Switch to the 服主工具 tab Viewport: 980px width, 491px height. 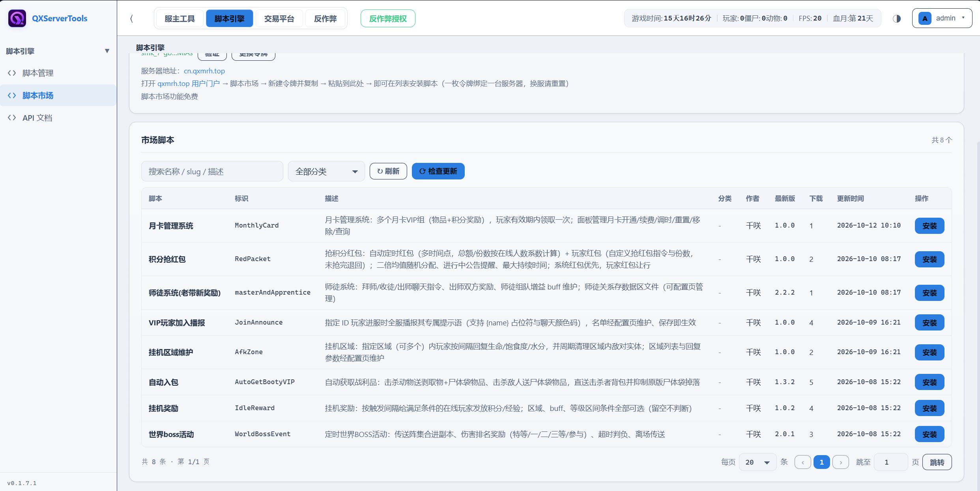(180, 19)
